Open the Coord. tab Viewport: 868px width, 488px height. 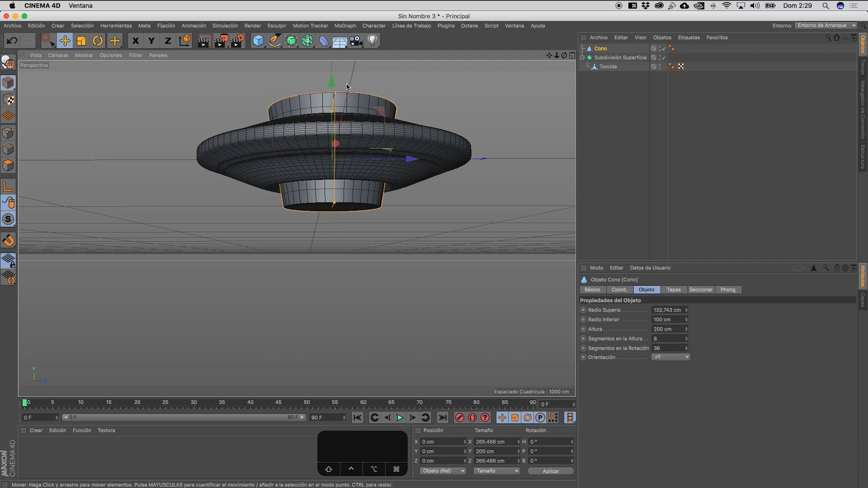coord(619,290)
